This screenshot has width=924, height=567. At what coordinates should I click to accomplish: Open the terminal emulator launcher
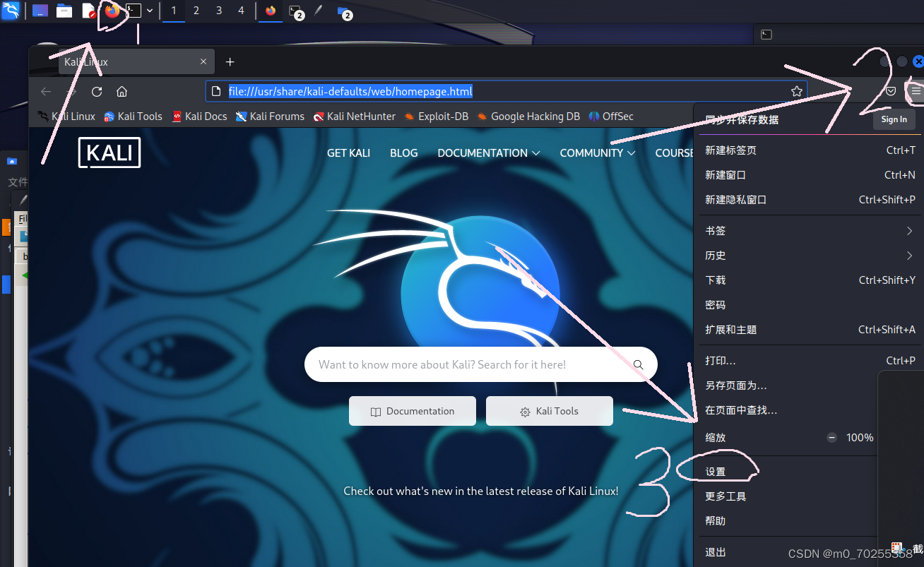[x=134, y=11]
